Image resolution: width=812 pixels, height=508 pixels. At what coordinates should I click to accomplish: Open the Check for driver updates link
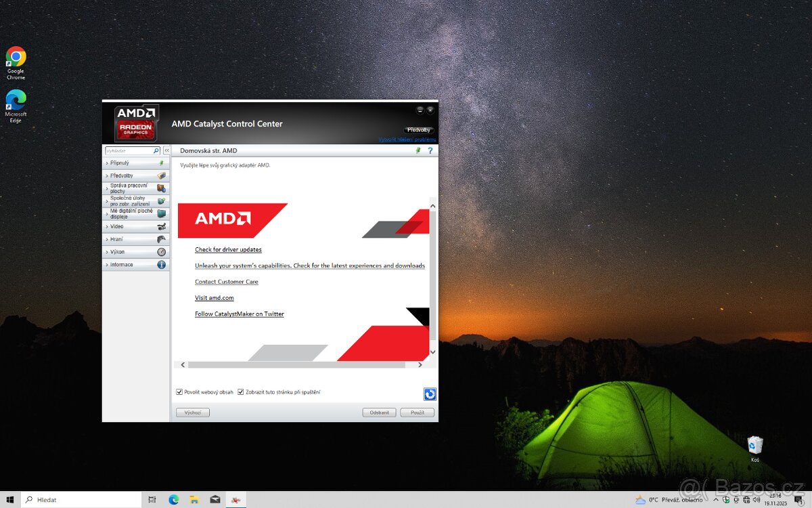pos(227,249)
